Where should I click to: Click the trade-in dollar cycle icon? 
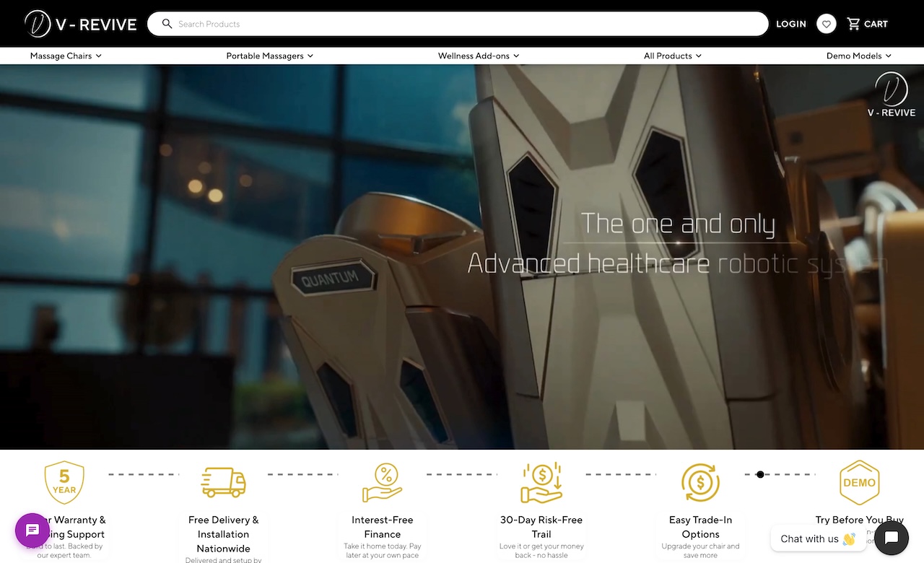click(x=700, y=482)
